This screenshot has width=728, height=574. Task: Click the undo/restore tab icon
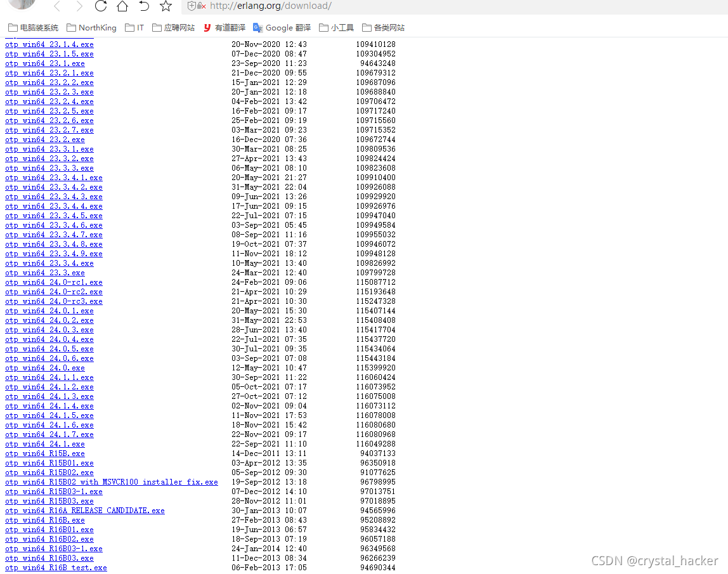click(x=144, y=6)
